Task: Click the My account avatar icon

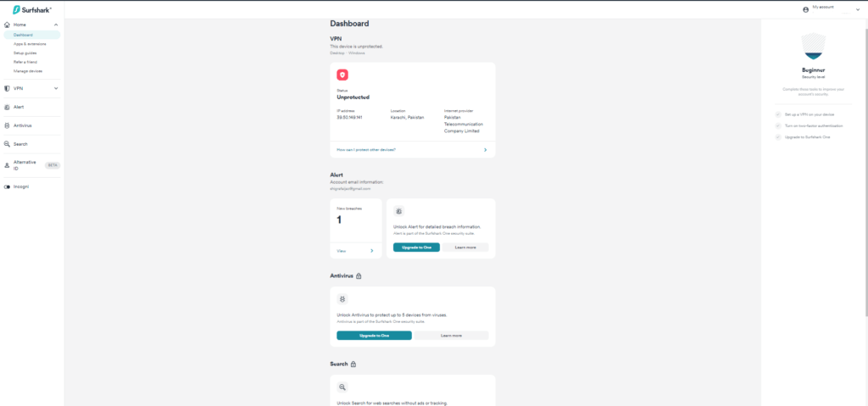Action: (x=805, y=9)
